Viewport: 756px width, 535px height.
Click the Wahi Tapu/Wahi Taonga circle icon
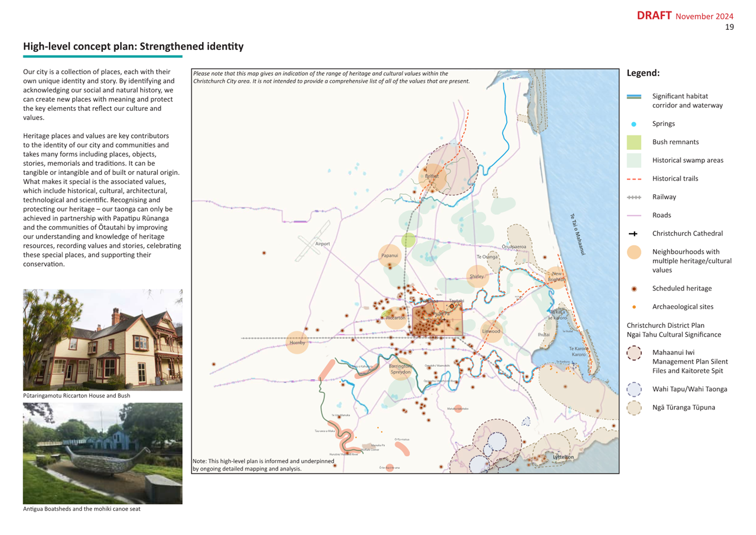[x=634, y=389]
